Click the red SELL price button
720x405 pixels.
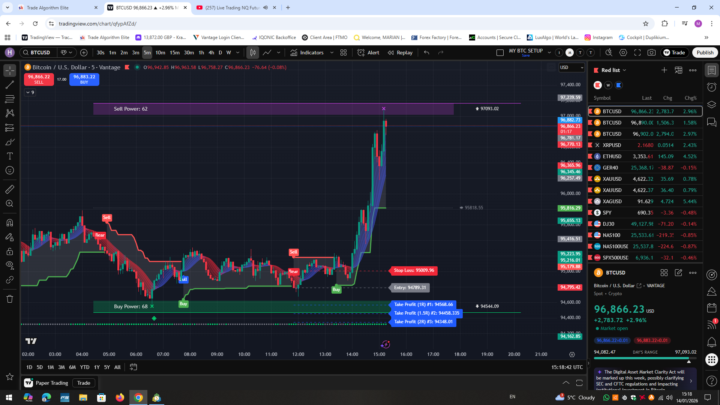tap(39, 79)
